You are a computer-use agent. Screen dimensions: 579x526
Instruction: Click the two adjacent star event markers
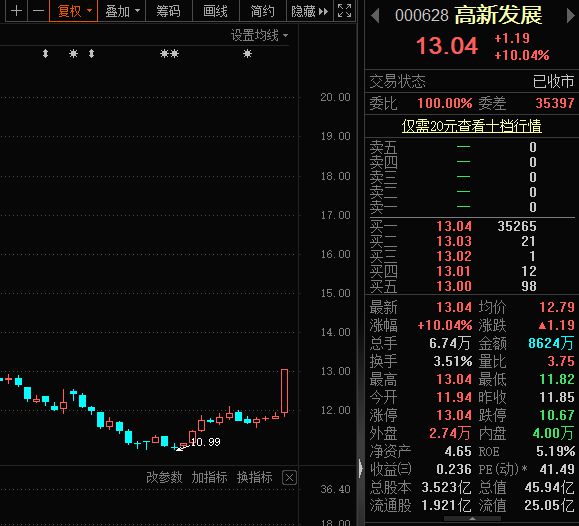coord(169,54)
